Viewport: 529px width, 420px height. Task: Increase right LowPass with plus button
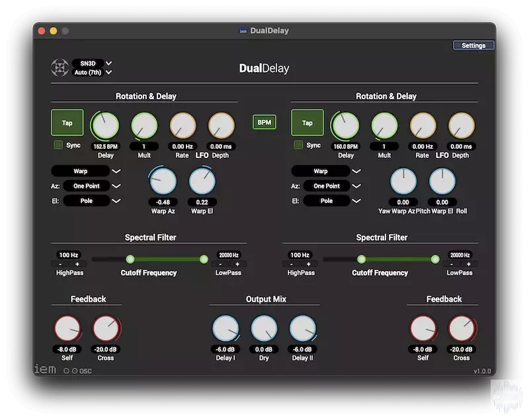tap(469, 264)
